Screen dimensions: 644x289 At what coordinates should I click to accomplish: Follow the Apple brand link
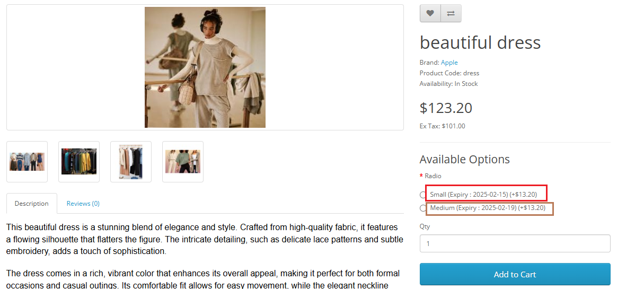pyautogui.click(x=449, y=63)
